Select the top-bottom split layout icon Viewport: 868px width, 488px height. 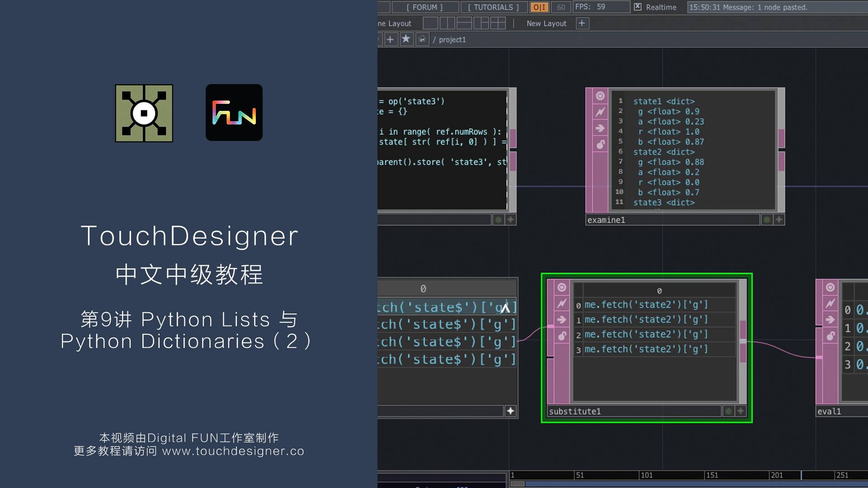464,23
